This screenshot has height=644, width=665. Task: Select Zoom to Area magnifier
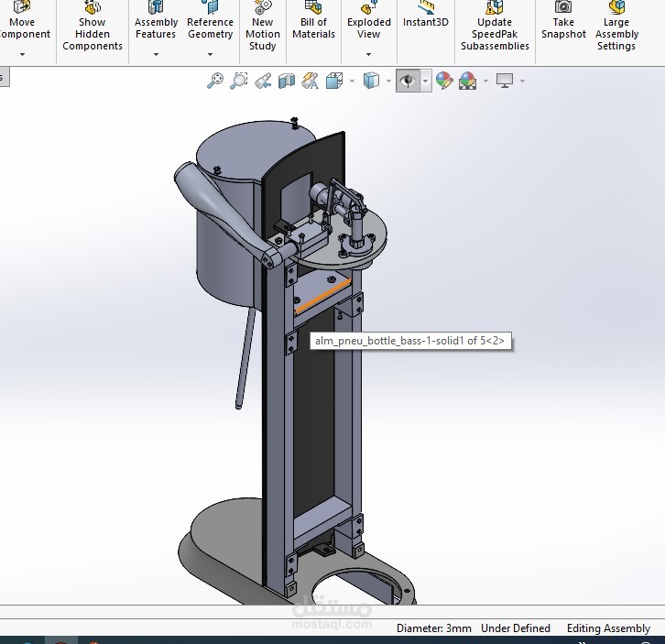pyautogui.click(x=239, y=81)
